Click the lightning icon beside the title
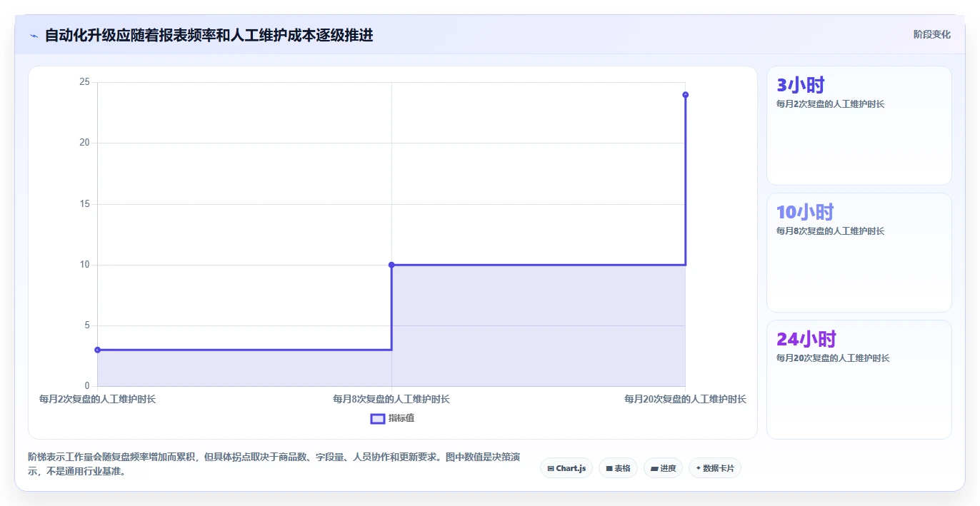 pos(34,36)
